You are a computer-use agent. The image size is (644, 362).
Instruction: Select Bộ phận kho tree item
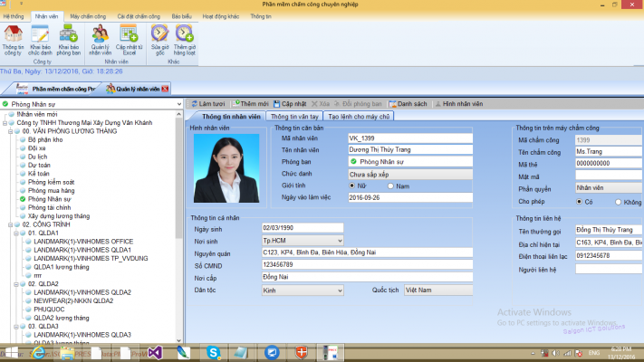tap(45, 139)
